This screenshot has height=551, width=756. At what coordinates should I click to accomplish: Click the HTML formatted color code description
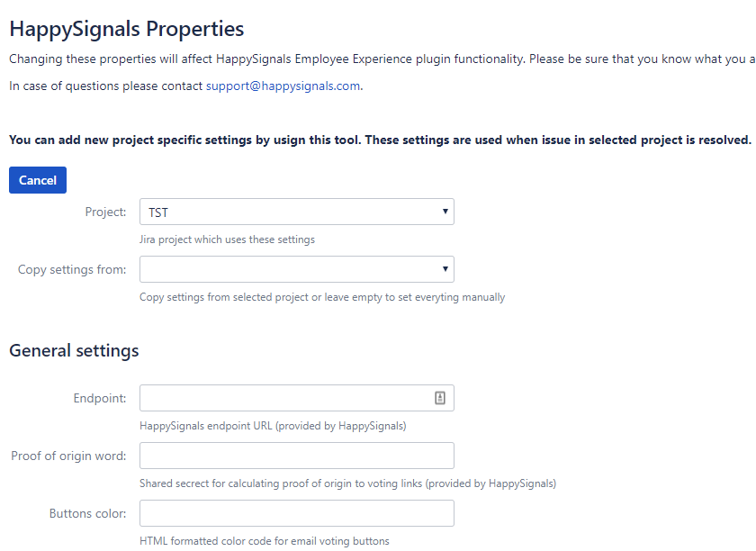(265, 541)
